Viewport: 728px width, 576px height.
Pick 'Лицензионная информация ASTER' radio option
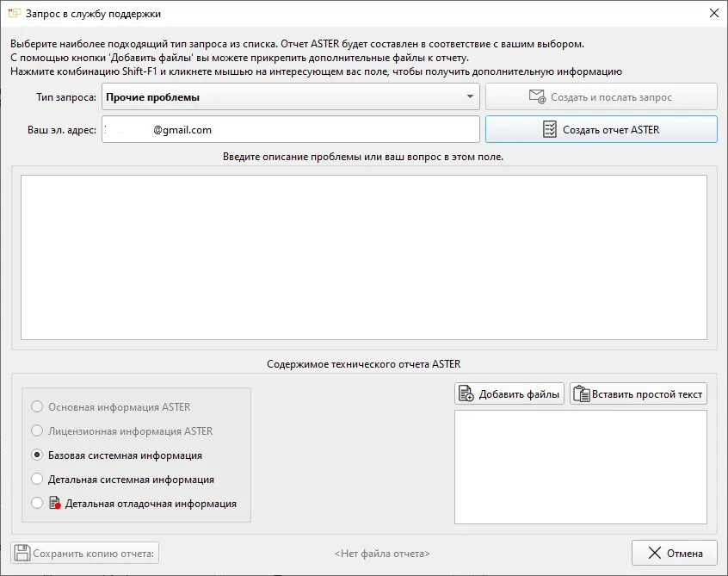tap(37, 431)
